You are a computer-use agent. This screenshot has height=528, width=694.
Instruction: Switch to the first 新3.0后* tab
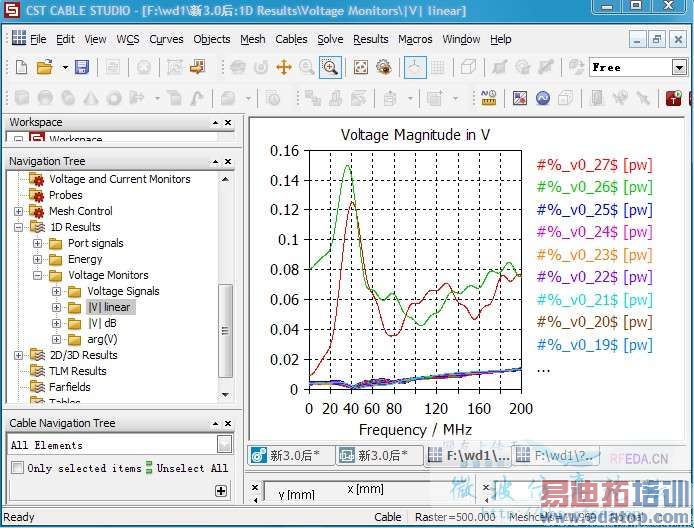coord(293,456)
